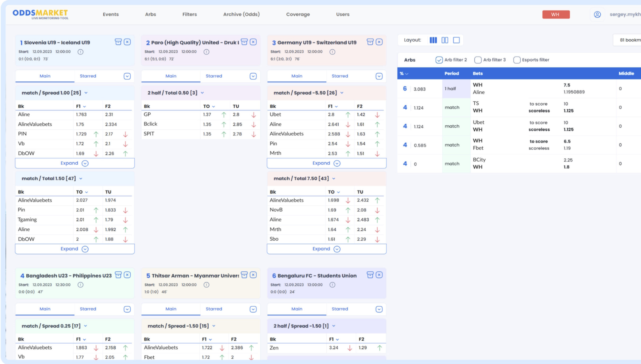
Task: Open the match / Spread 1.00 market dropdown
Action: click(86, 93)
